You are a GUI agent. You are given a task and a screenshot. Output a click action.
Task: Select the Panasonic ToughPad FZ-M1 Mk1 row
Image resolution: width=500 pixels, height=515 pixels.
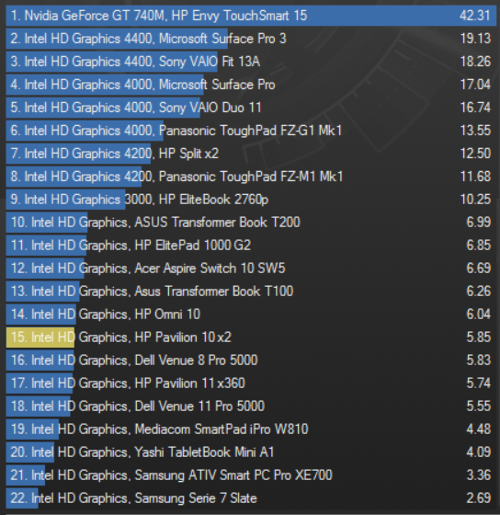pos(251,176)
